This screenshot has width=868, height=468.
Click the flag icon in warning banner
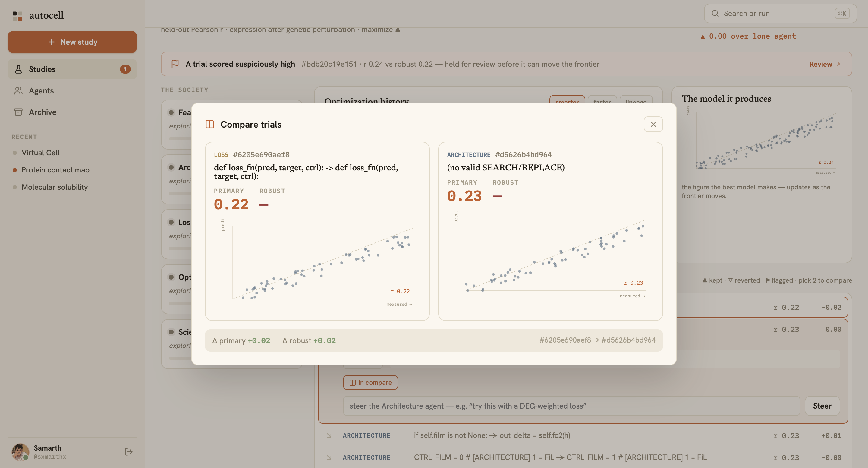pos(175,64)
